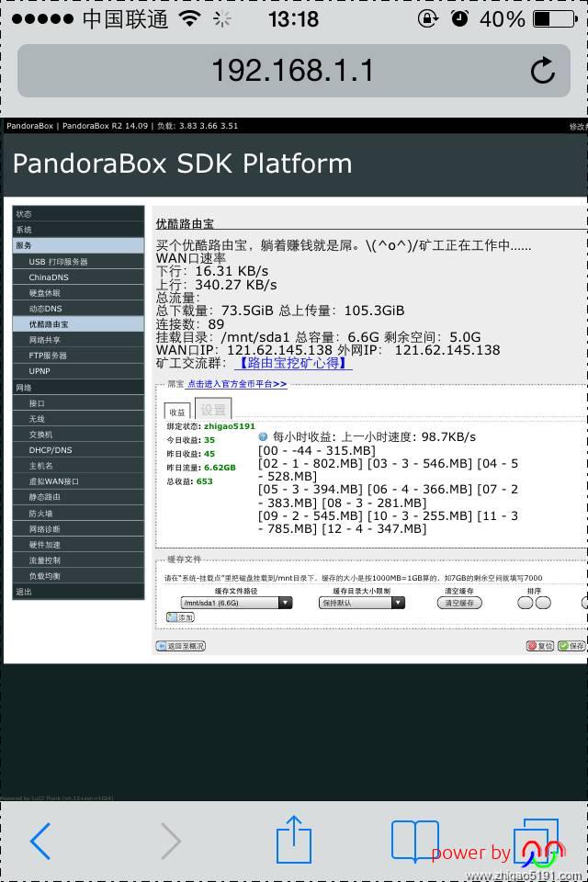Click the 添加 add button
Viewport: 588px width, 882px height.
tap(180, 617)
